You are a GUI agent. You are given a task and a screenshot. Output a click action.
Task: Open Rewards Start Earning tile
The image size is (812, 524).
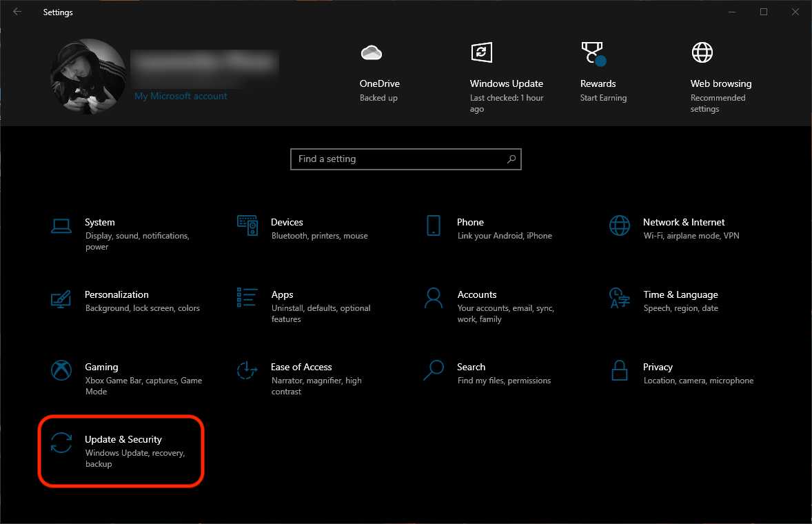click(x=598, y=83)
